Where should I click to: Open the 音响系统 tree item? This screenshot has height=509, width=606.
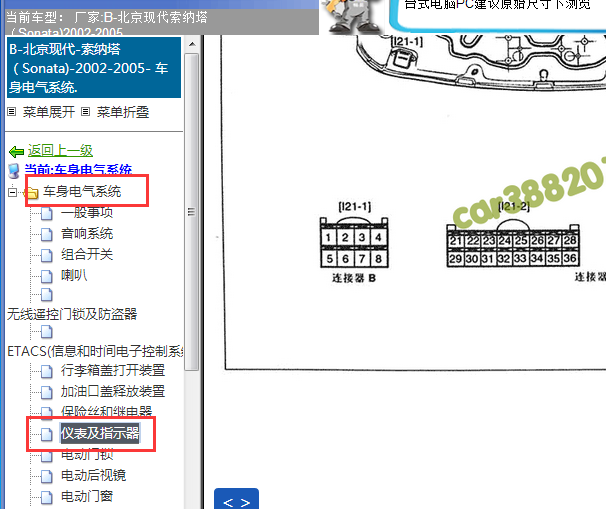pyautogui.click(x=87, y=233)
